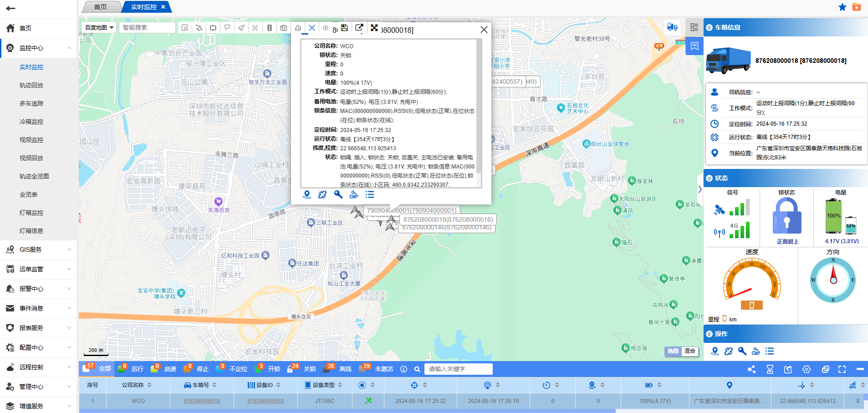
Task: Collapse the 车箱信息 panel section
Action: click(709, 27)
